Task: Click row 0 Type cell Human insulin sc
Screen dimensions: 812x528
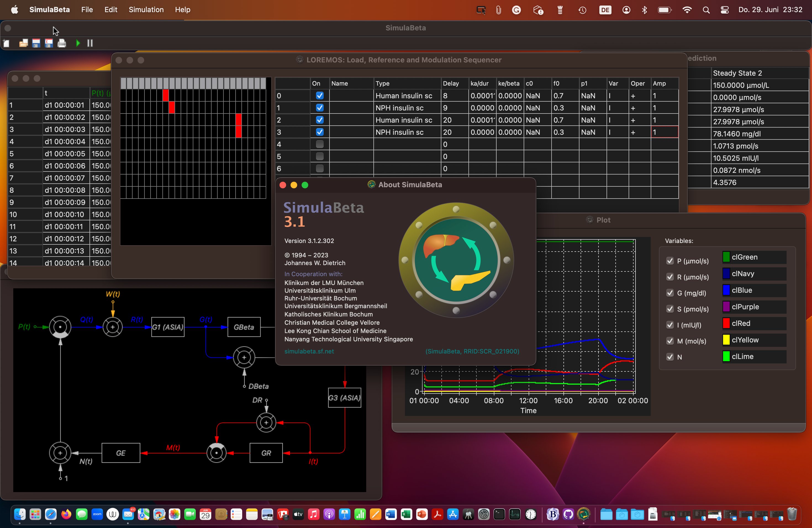Action: [x=407, y=96]
